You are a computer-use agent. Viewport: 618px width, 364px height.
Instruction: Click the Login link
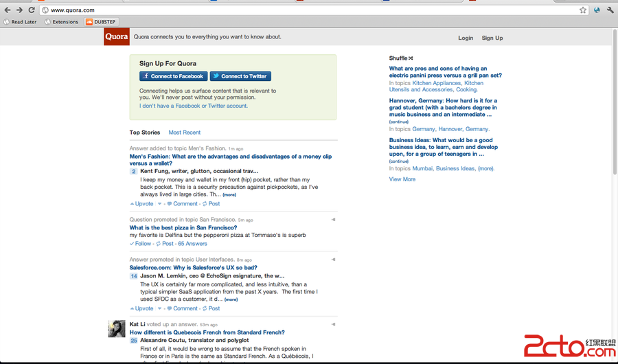466,38
